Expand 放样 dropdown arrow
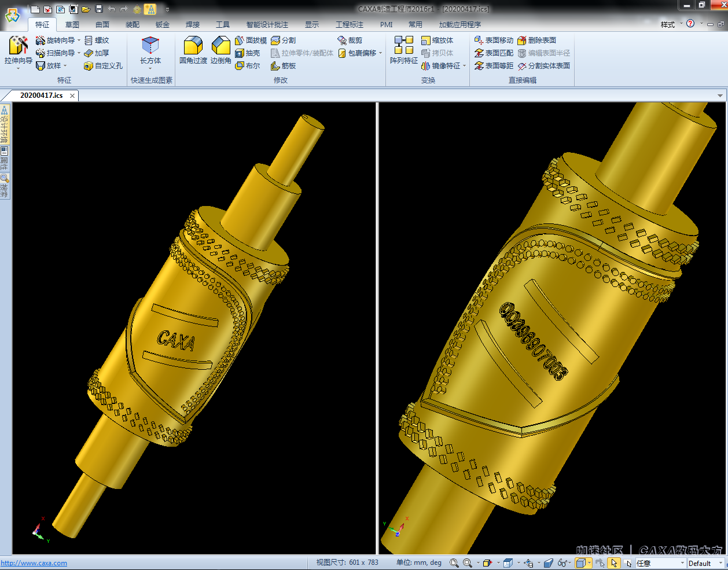Viewport: 728px width, 570px height. point(65,66)
